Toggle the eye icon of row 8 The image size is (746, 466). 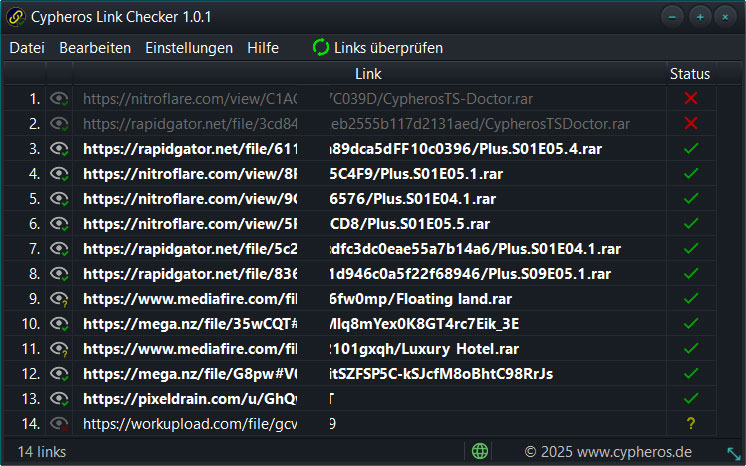pos(59,274)
